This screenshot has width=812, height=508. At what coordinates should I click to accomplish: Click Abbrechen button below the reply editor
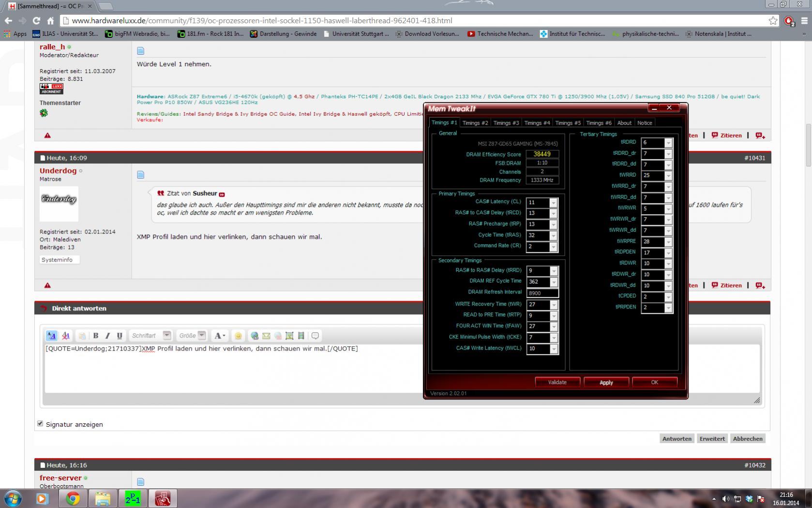[748, 438]
